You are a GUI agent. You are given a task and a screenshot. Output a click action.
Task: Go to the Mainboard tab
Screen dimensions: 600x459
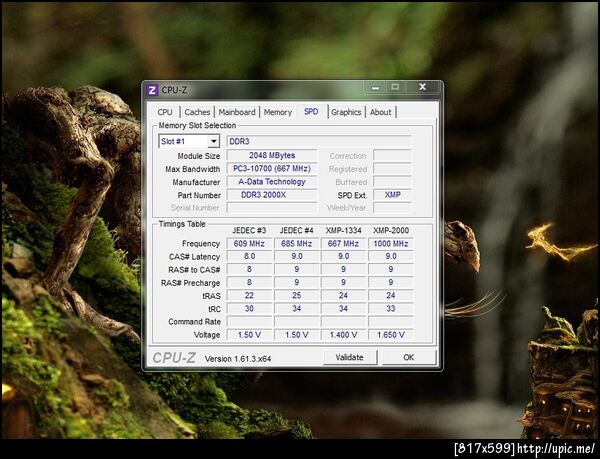pyautogui.click(x=237, y=112)
